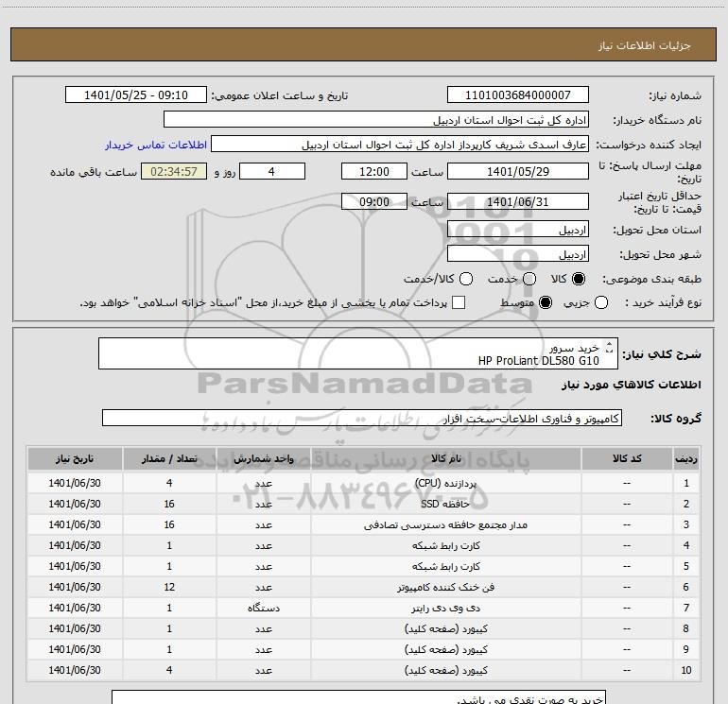This screenshot has height=704, width=728.
Task: Select the متوسط purchase type radio
Action: [x=546, y=302]
